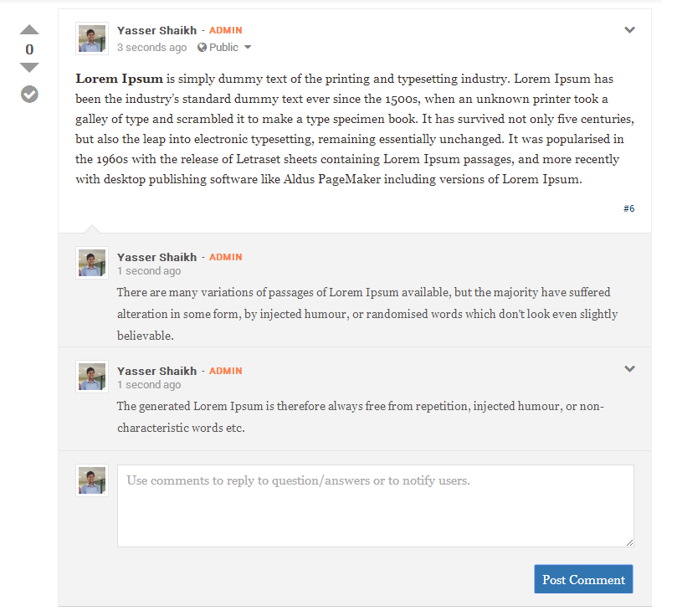Expand the post options chevron at top right
This screenshot has height=616, width=677.
point(630,30)
